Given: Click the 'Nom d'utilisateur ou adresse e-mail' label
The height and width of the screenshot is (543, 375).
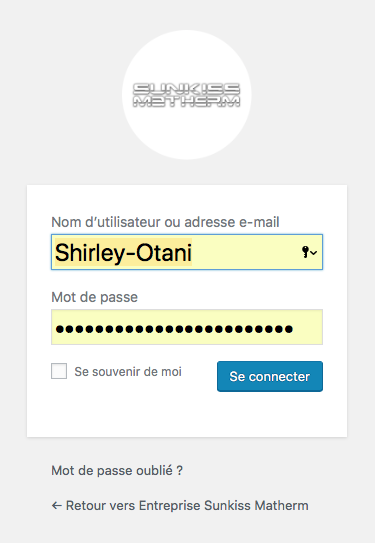Looking at the screenshot, I should (165, 222).
